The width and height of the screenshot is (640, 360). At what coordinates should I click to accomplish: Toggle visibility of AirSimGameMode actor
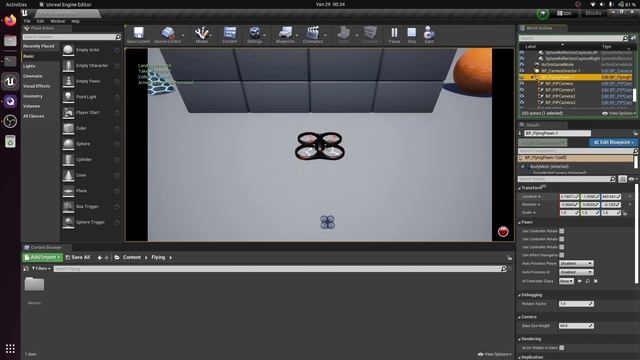coord(522,64)
